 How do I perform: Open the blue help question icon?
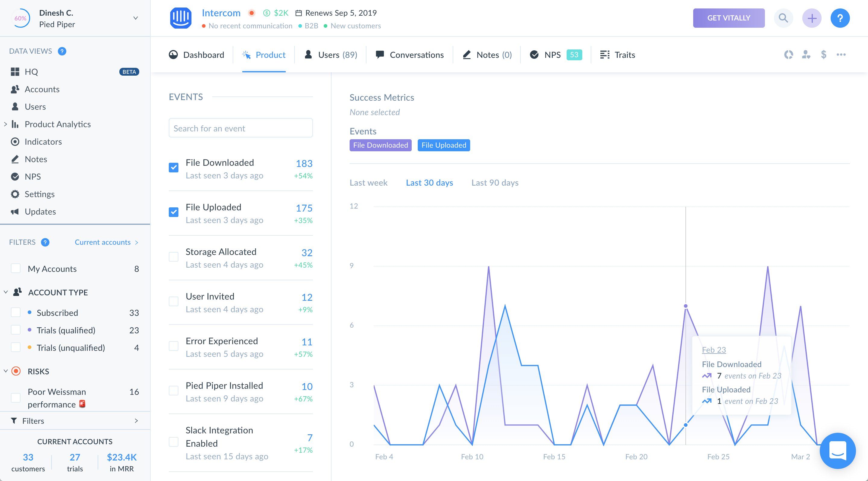840,18
